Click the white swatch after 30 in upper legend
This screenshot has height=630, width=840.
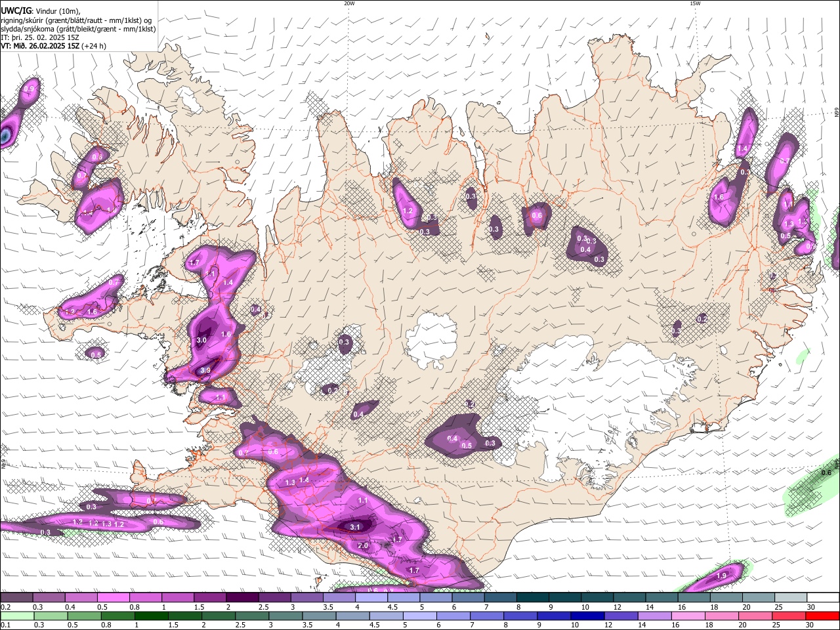pyautogui.click(x=823, y=597)
